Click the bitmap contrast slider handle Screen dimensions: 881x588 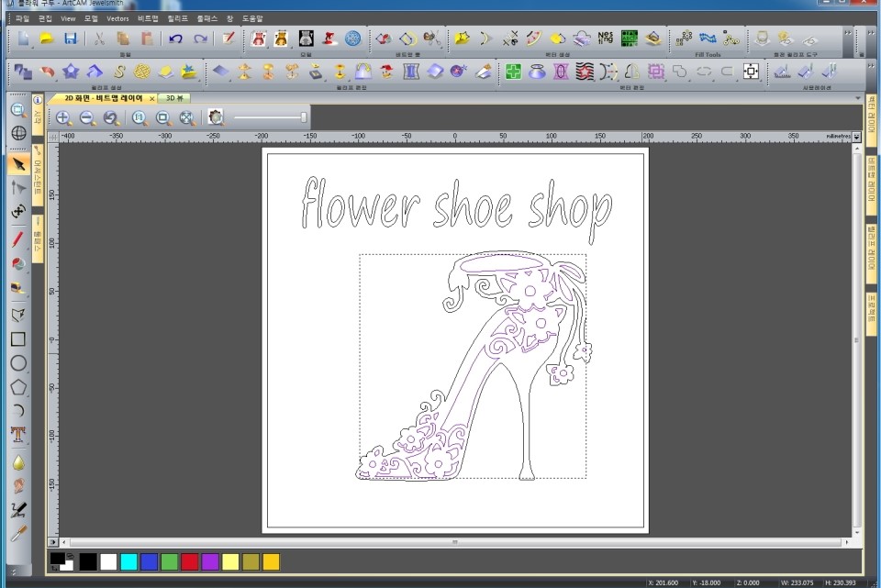click(x=304, y=117)
